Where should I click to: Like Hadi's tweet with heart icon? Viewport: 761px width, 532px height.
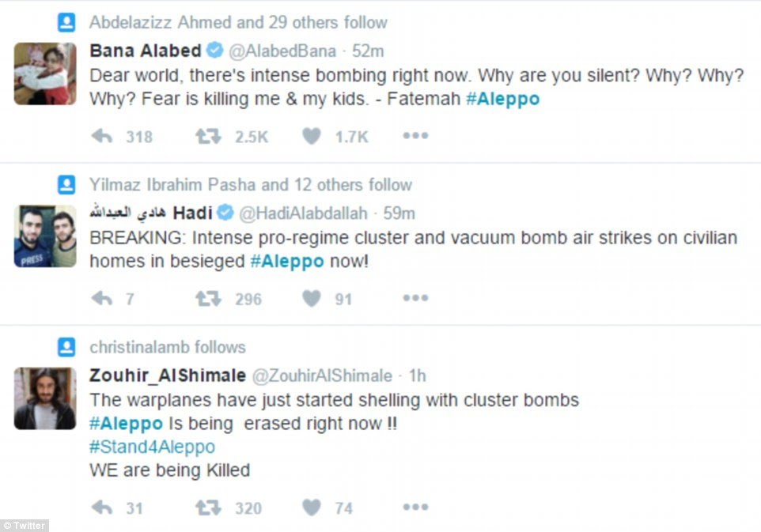pos(312,298)
